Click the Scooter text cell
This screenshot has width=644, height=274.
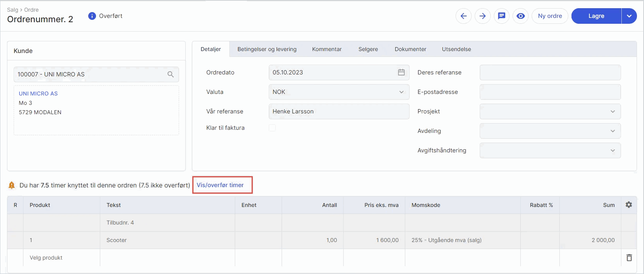point(167,240)
